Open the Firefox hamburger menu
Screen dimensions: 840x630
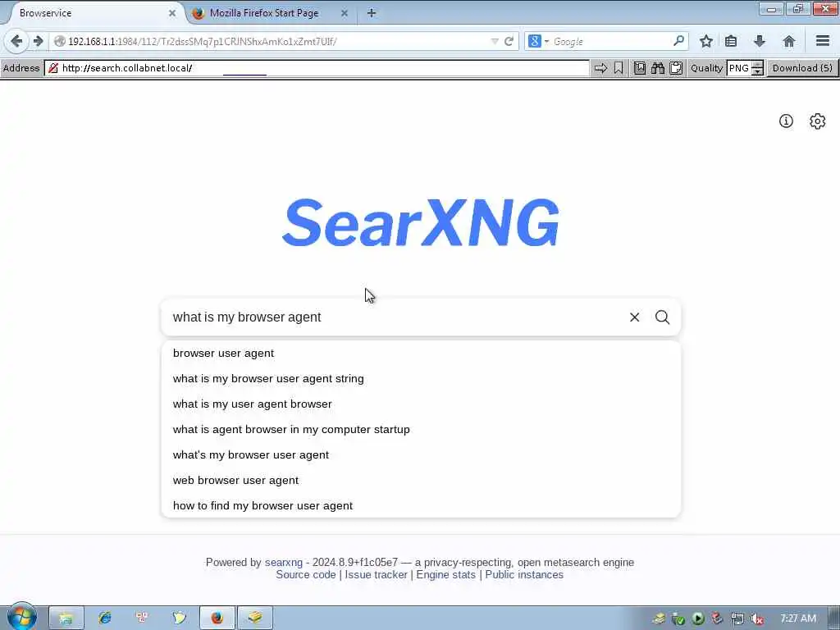(x=823, y=41)
